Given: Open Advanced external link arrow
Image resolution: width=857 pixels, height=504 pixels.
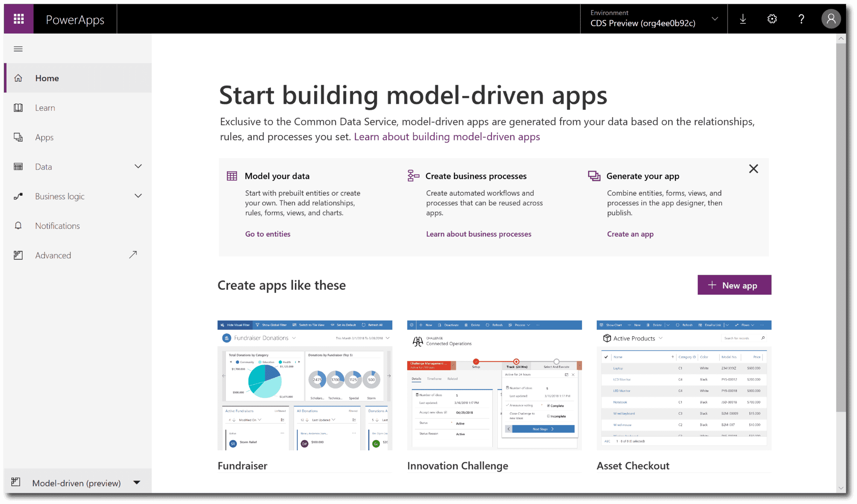Looking at the screenshot, I should (133, 255).
